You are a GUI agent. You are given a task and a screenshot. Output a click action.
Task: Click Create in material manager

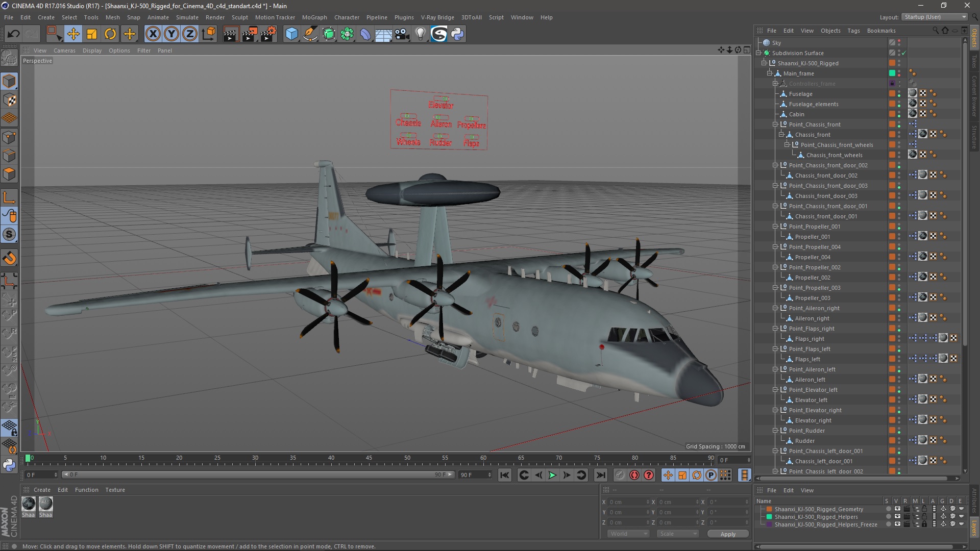[42, 490]
